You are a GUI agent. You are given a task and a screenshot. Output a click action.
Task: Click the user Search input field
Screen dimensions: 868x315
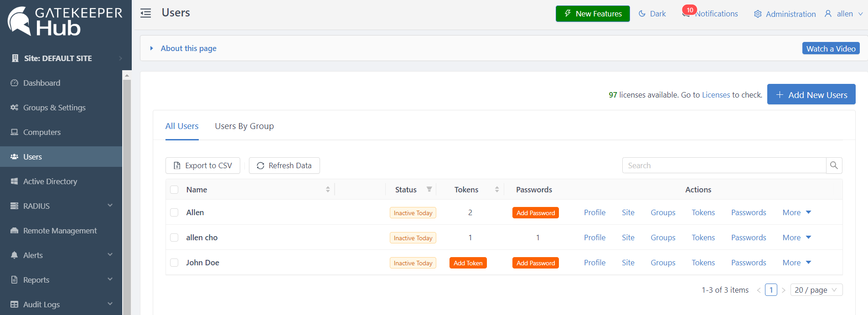tap(724, 165)
